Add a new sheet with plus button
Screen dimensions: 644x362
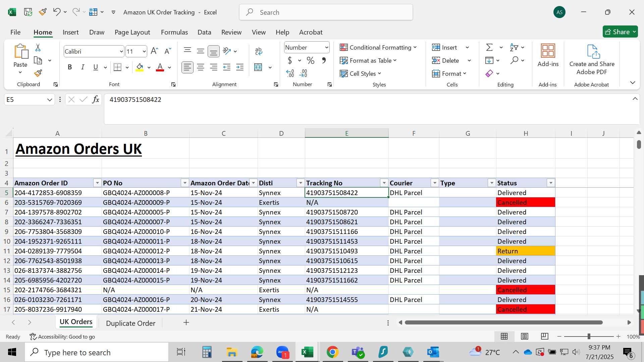pyautogui.click(x=186, y=322)
